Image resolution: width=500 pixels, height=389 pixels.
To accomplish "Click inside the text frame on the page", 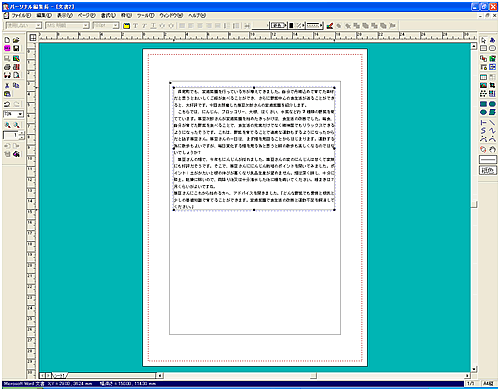I will point(254,149).
